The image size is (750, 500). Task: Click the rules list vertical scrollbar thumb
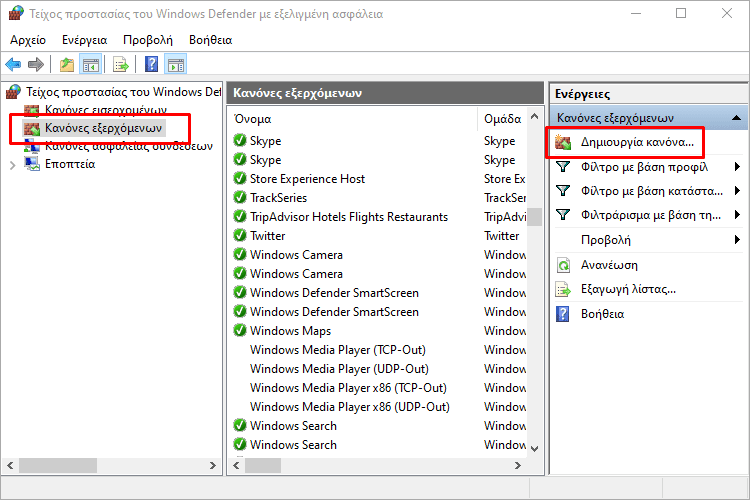[535, 217]
